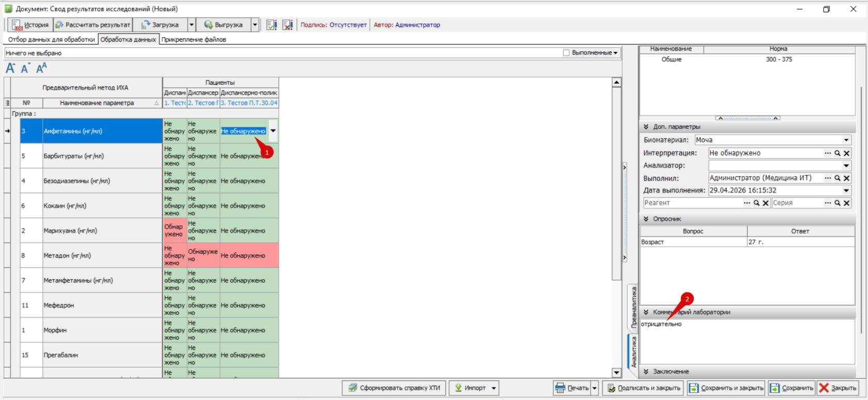Click the laboratory comment text отрицательно
This screenshot has height=400, width=868.
[661, 324]
